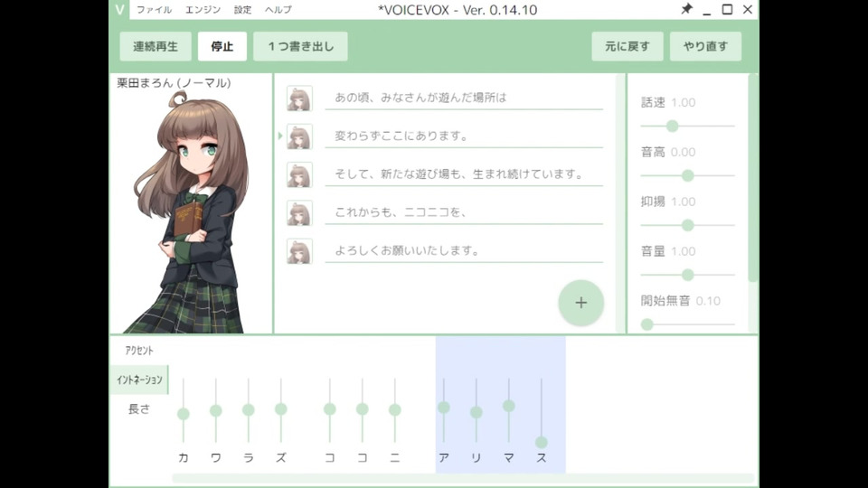The image size is (868, 488).
Task: Click the 栗田まろん (ノーマル) character name
Action: coord(174,83)
